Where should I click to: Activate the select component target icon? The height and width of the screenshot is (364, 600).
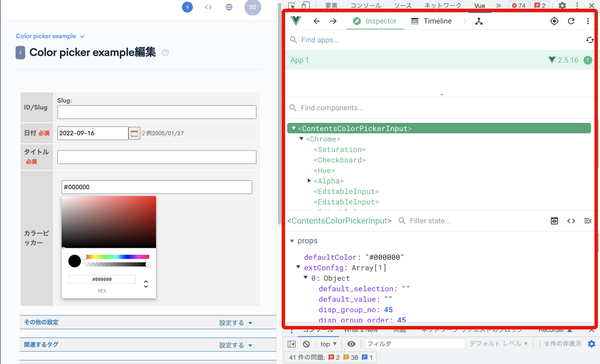click(x=554, y=21)
